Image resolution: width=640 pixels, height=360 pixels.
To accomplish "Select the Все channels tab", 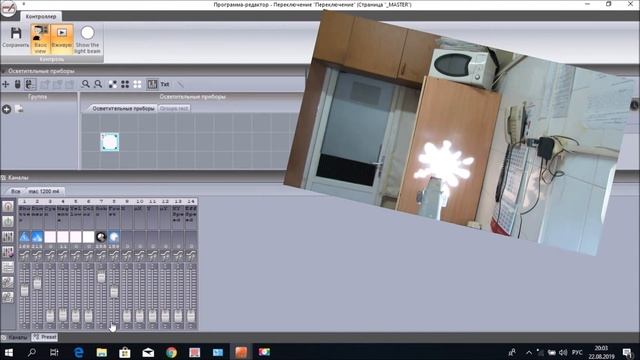I will click(x=16, y=191).
